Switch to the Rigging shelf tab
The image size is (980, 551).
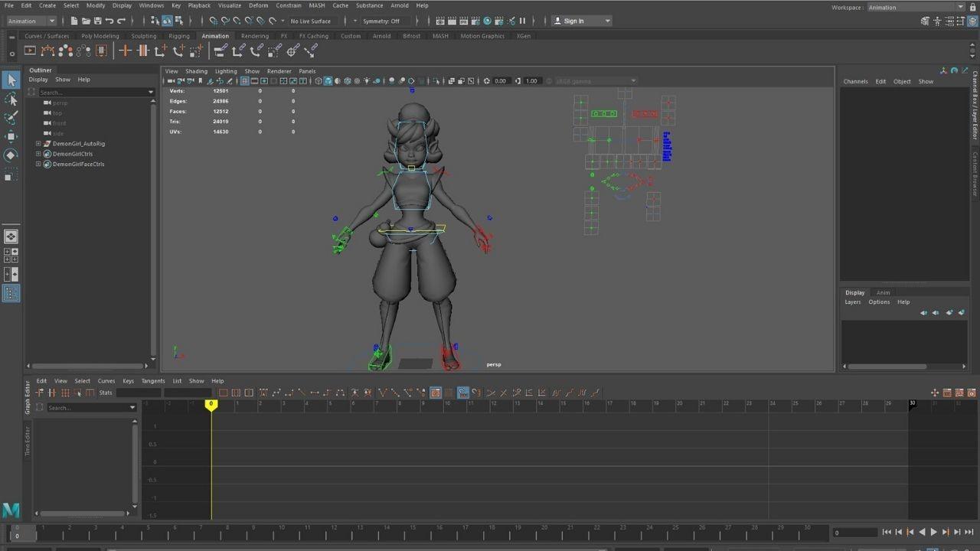178,36
